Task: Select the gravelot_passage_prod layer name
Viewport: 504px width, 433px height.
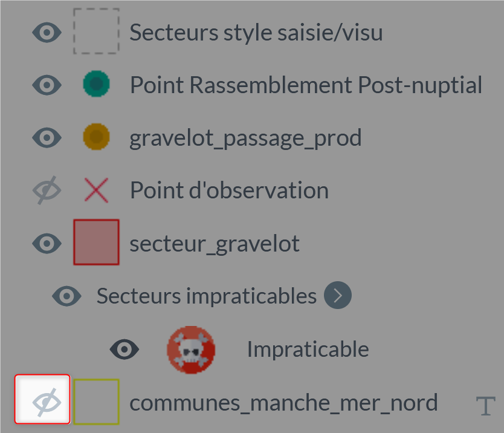Action: click(x=245, y=138)
